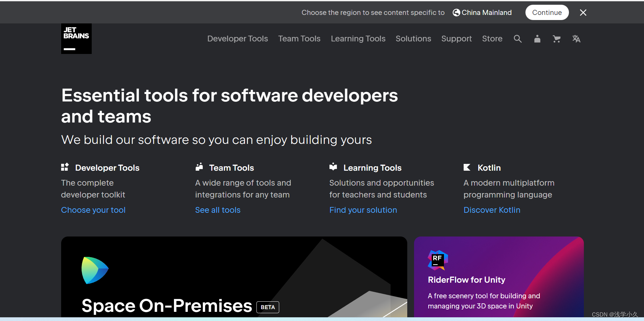The height and width of the screenshot is (321, 644).
Task: Click the main headline Essential tools text
Action: point(229,106)
